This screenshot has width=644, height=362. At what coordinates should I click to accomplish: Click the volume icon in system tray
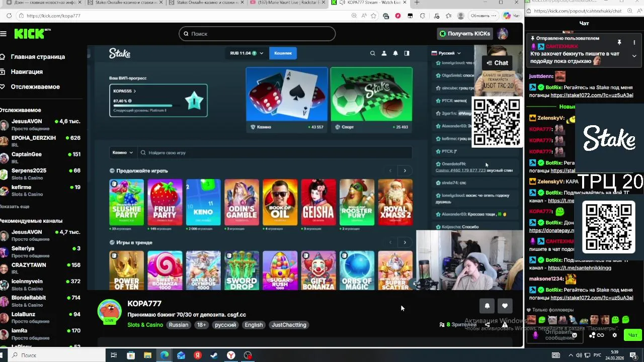tap(579, 355)
